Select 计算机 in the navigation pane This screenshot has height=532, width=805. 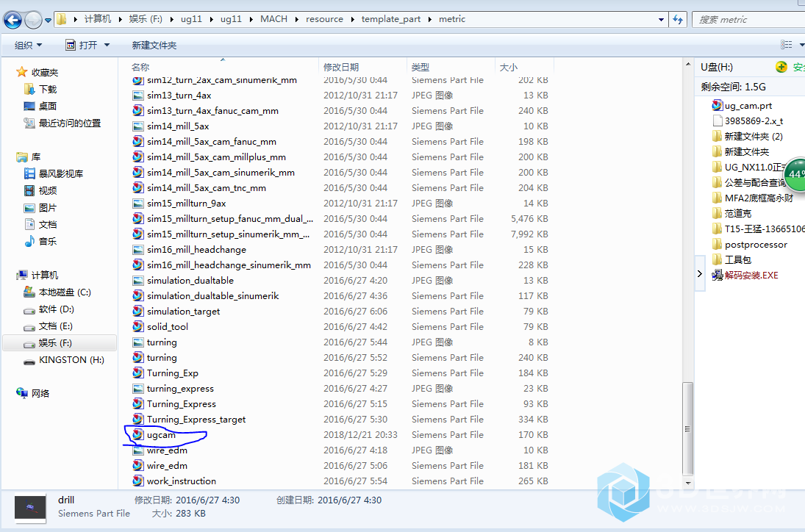(x=45, y=275)
